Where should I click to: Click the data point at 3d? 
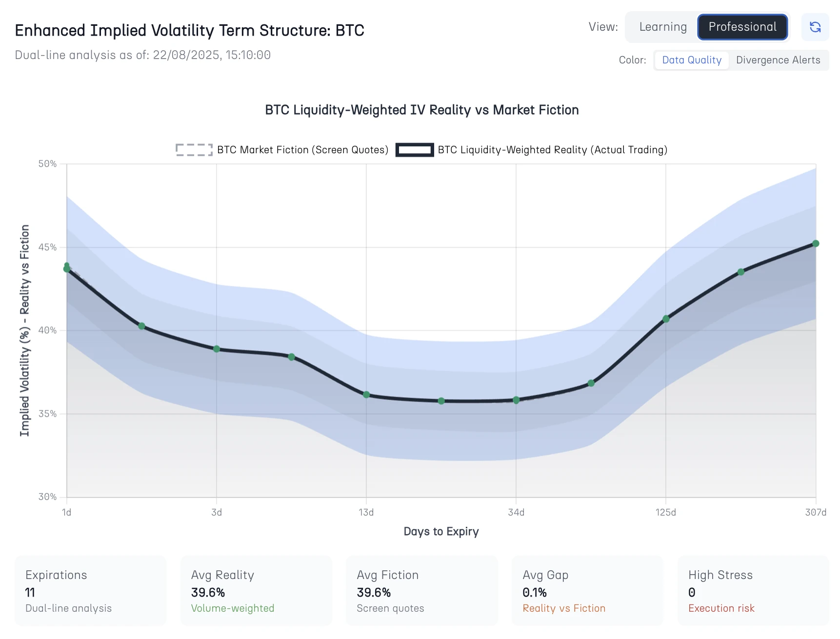(217, 349)
